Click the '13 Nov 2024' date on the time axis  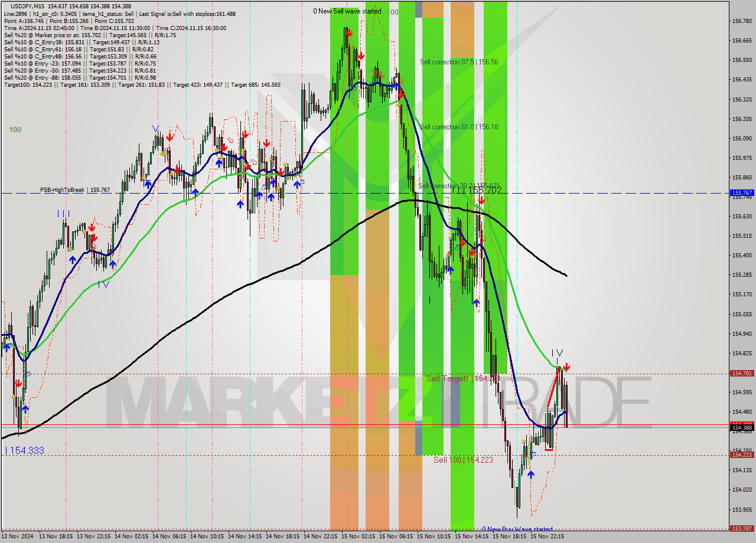coord(18,537)
